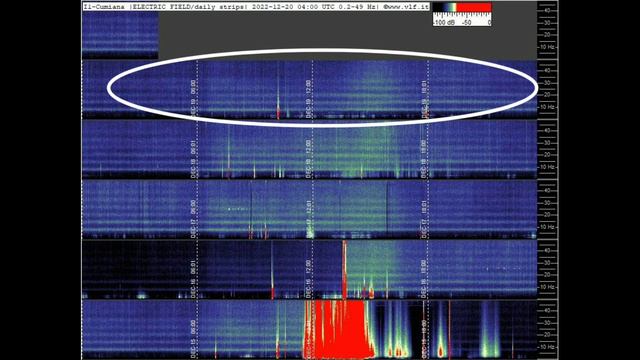Click the DEC 19 12:00 time marker
640x360 pixels.
[309, 98]
